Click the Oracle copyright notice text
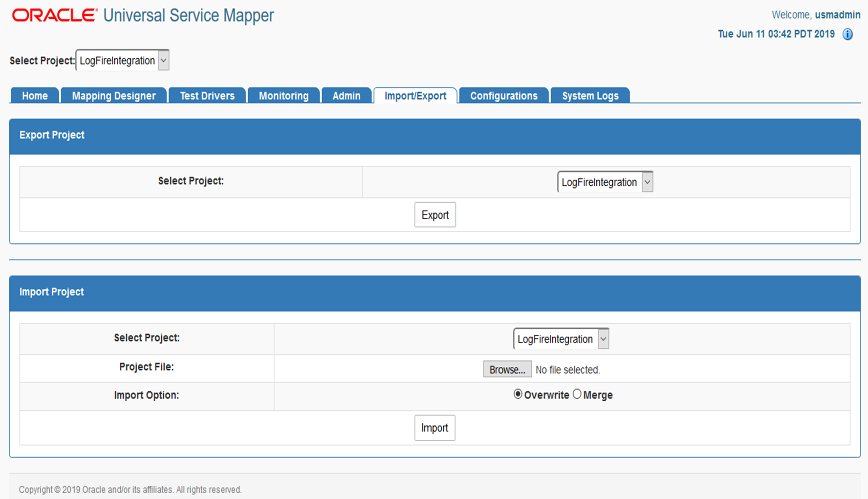 pos(130,490)
